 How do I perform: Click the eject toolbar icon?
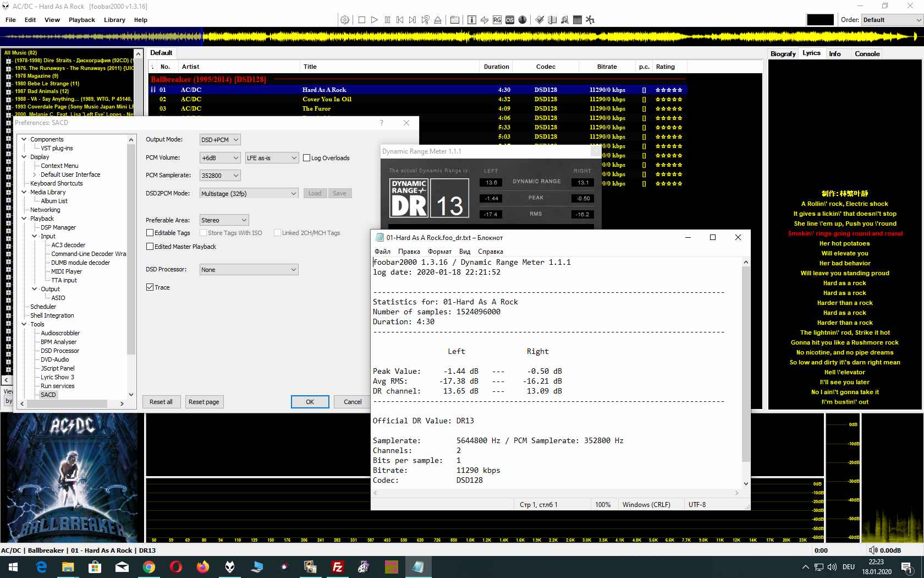pos(438,20)
